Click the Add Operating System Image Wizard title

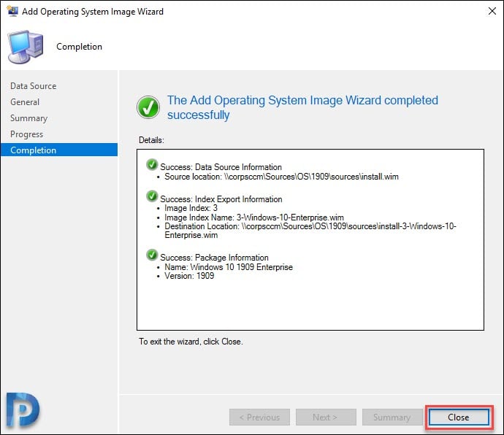(93, 12)
